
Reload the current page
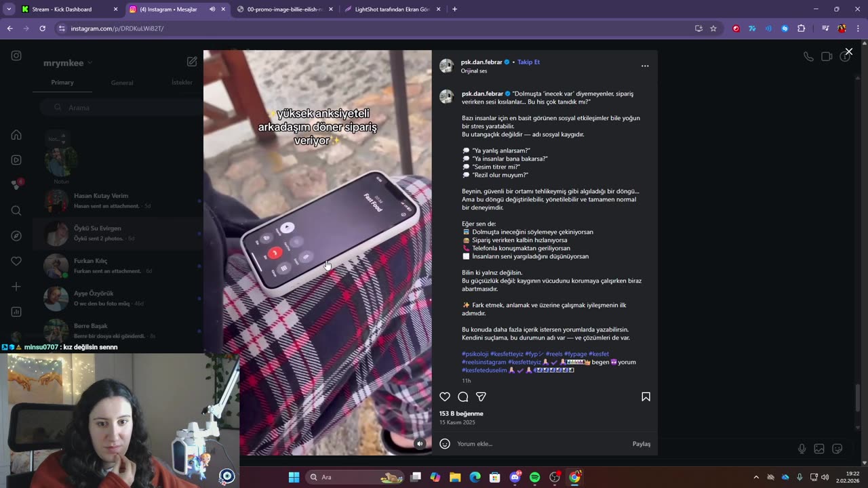pyautogui.click(x=42, y=28)
